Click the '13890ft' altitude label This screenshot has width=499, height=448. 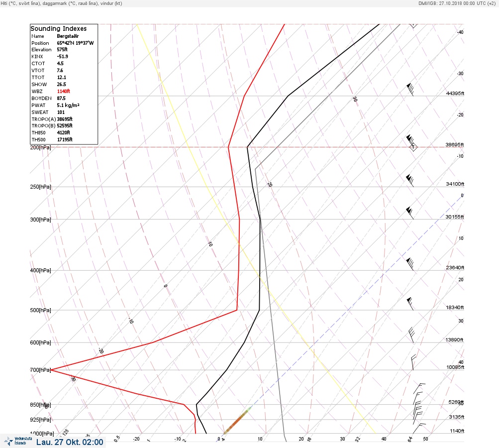454,340
